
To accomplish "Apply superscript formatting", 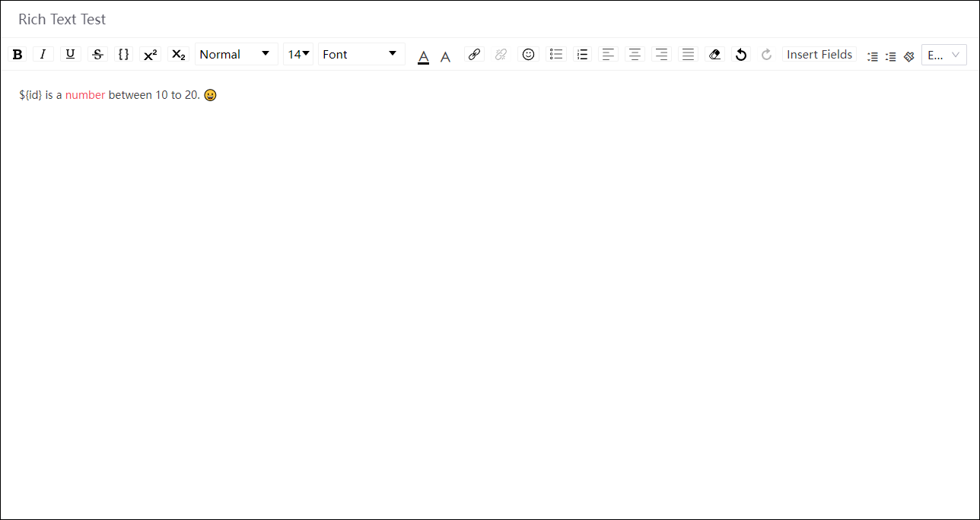I will pyautogui.click(x=151, y=55).
